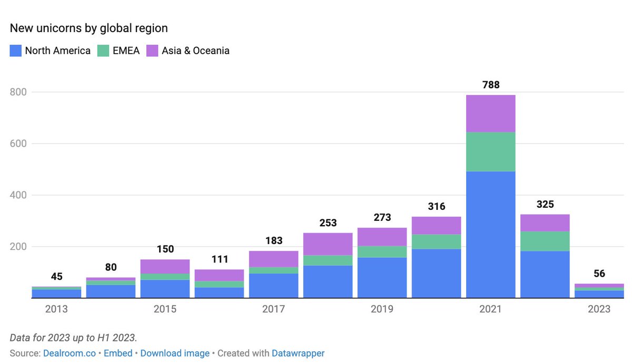Select the North America legend label
The width and height of the screenshot is (632, 364).
pyautogui.click(x=58, y=51)
